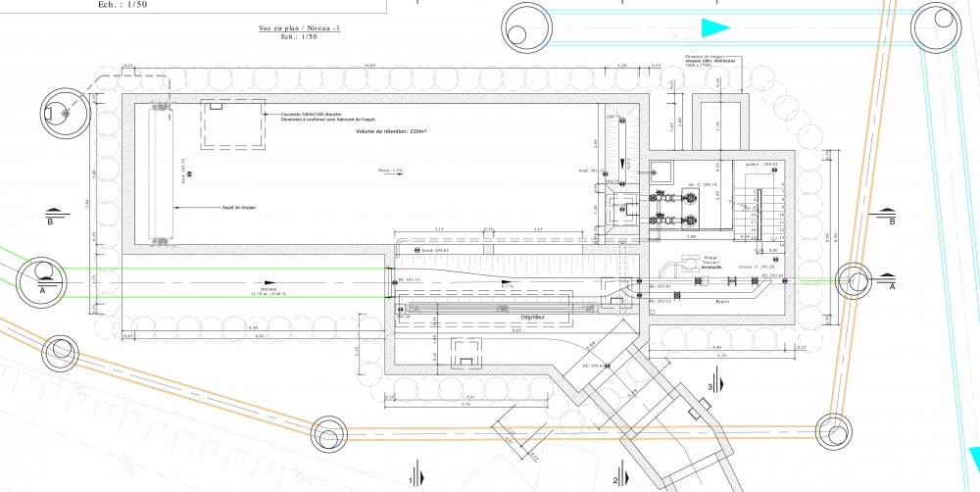Click the cyan flow direction arrow
The width and height of the screenshot is (980, 492).
[x=717, y=27]
